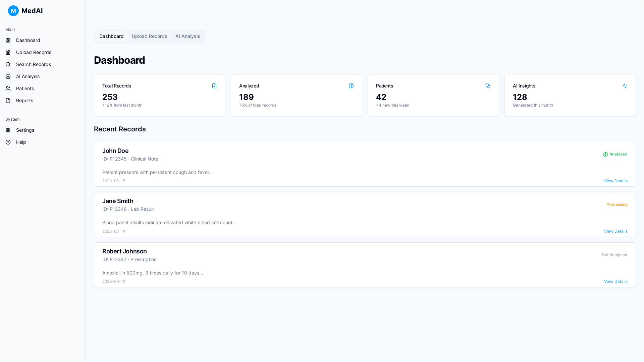
Task: Switch to the Upload Records tab
Action: tap(150, 36)
